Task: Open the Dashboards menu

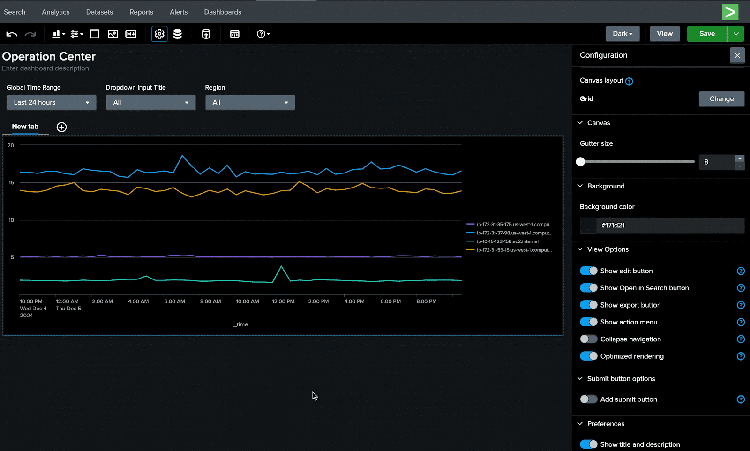Action: click(222, 12)
